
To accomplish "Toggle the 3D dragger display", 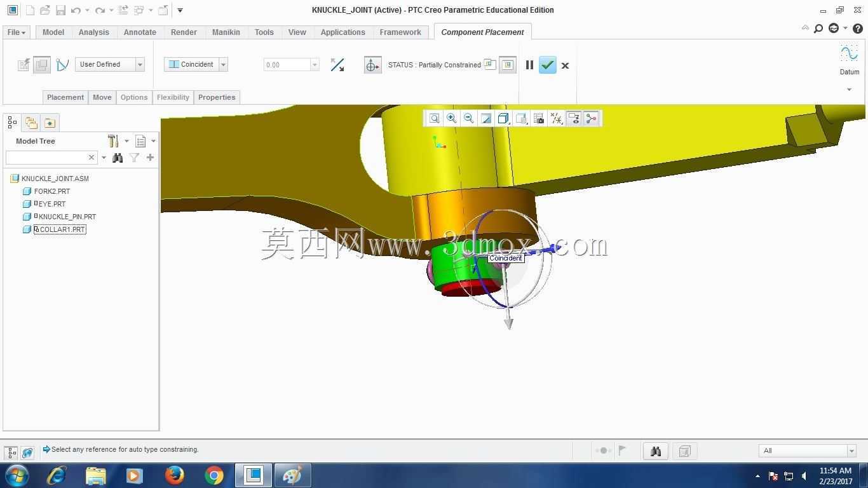I will [x=372, y=65].
